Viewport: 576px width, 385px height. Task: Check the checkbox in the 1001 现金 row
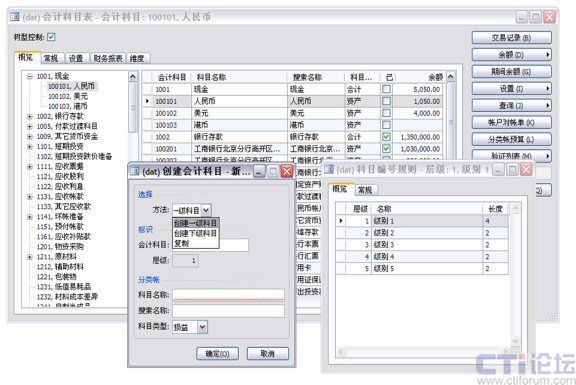point(386,89)
